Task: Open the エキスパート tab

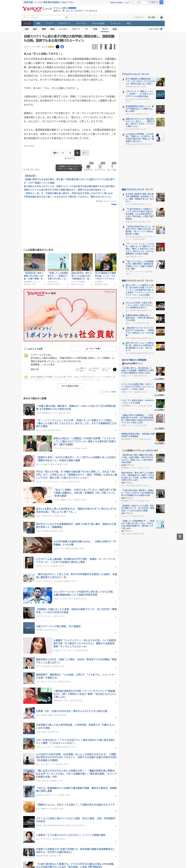Action: 64,24
